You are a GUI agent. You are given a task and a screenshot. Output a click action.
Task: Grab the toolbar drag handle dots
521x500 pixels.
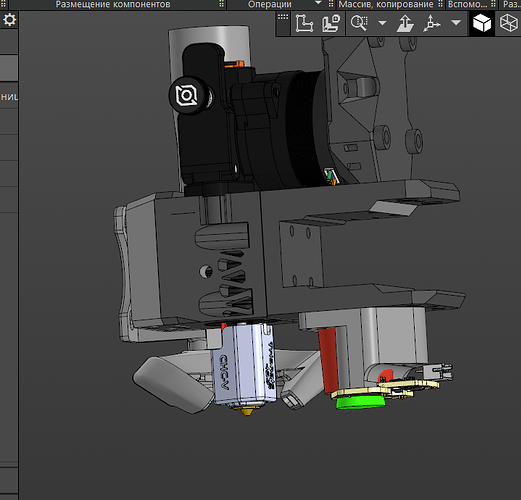[x=283, y=17]
